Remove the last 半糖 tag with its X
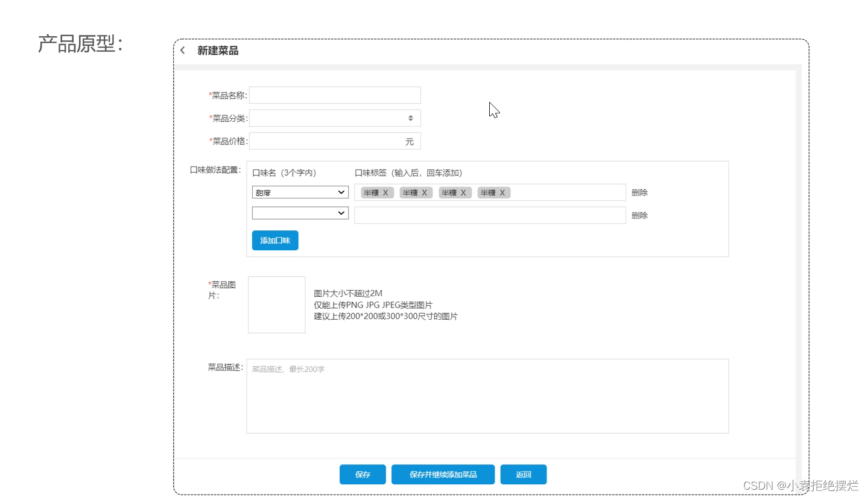 click(502, 192)
